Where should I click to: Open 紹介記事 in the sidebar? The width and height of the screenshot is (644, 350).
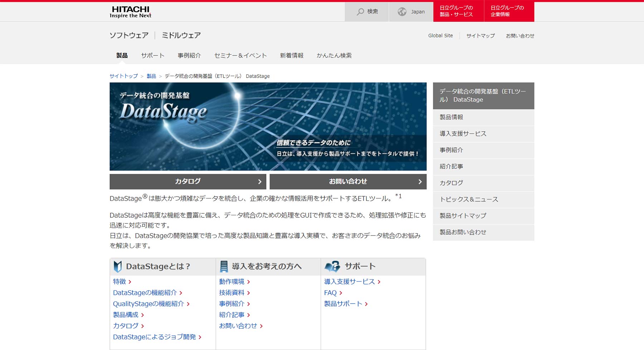(x=483, y=167)
